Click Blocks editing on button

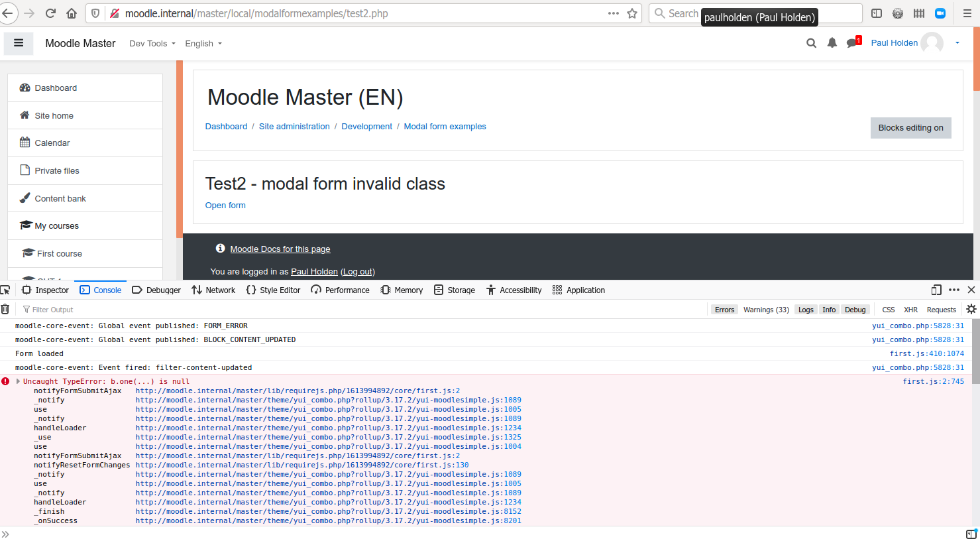[x=910, y=128]
